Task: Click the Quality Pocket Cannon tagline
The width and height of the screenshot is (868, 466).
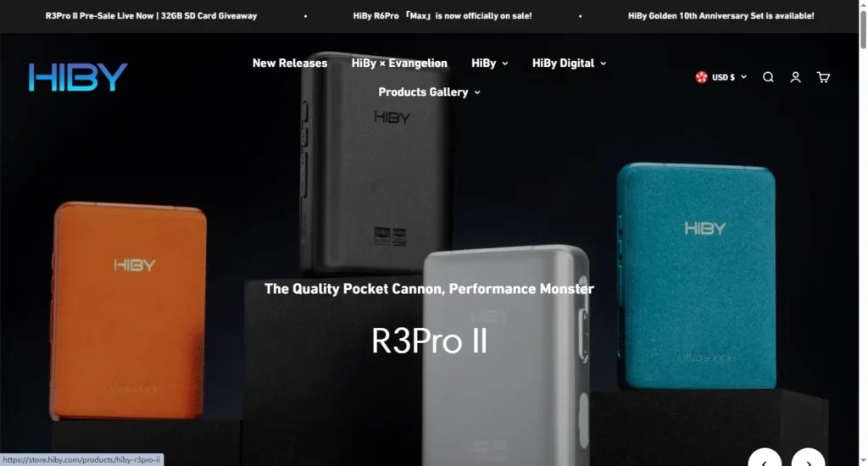Action: point(429,289)
